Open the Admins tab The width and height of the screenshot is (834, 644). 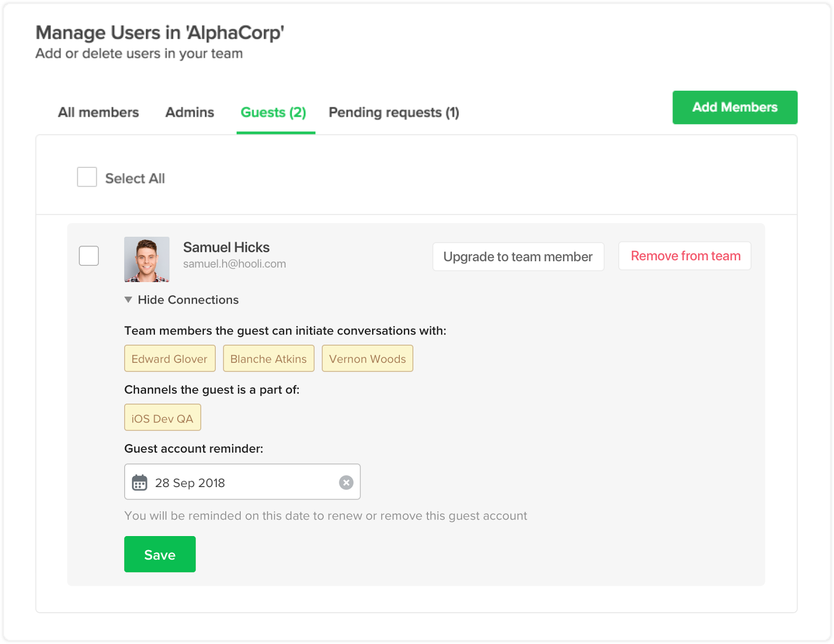tap(190, 112)
